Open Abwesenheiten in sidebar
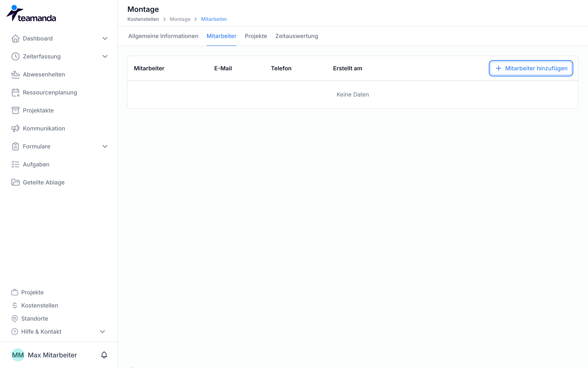Viewport: 588px width, 368px height. pos(44,74)
